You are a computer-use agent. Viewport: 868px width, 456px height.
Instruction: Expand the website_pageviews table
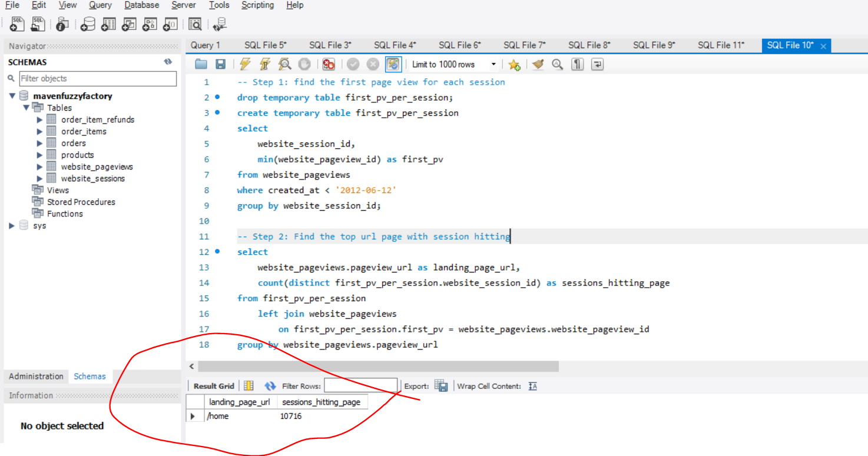[40, 167]
